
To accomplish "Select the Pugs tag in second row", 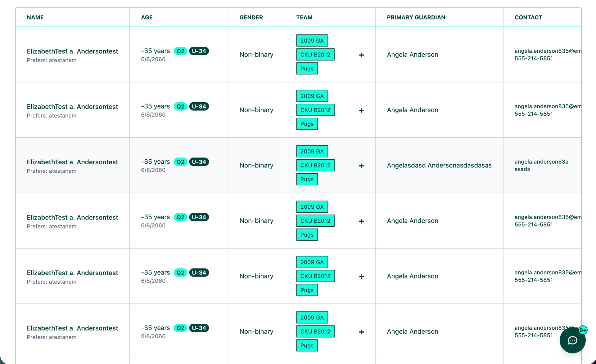I will (x=307, y=124).
